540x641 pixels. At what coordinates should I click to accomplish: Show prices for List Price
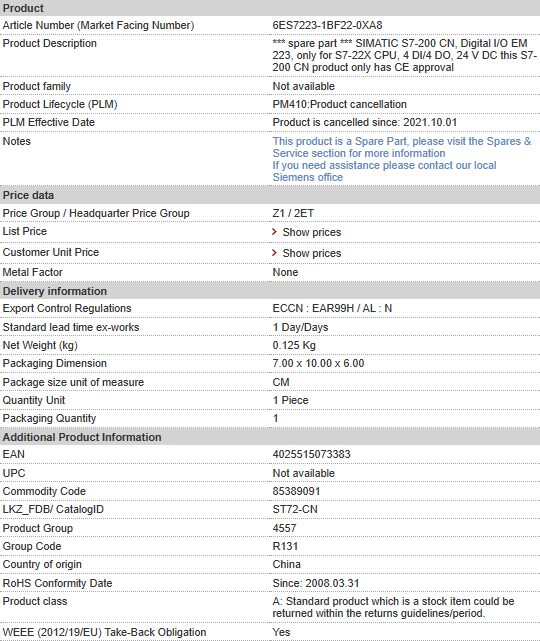coord(312,232)
